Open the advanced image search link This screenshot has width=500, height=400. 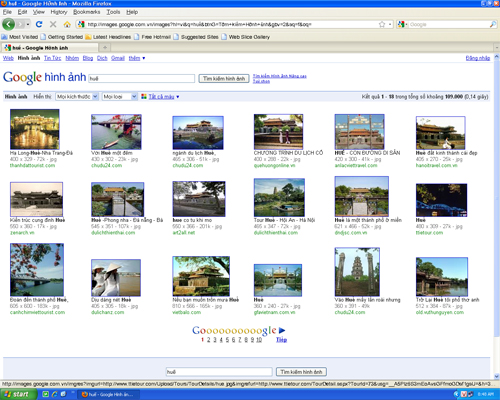point(279,76)
